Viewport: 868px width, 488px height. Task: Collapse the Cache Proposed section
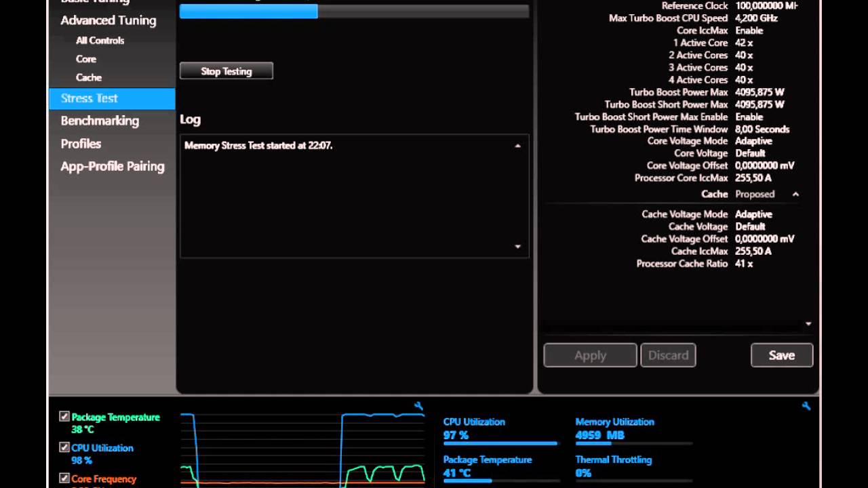pos(795,195)
